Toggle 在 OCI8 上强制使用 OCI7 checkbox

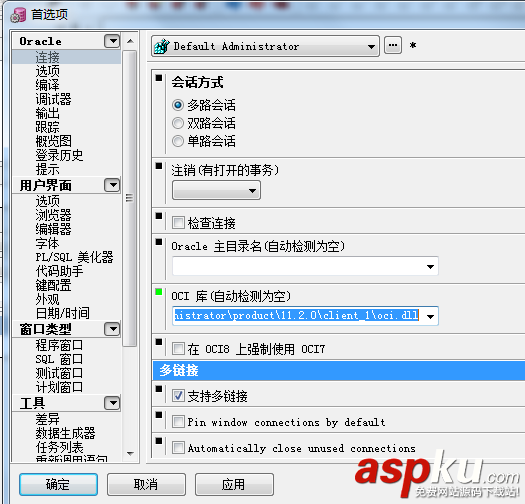click(178, 349)
